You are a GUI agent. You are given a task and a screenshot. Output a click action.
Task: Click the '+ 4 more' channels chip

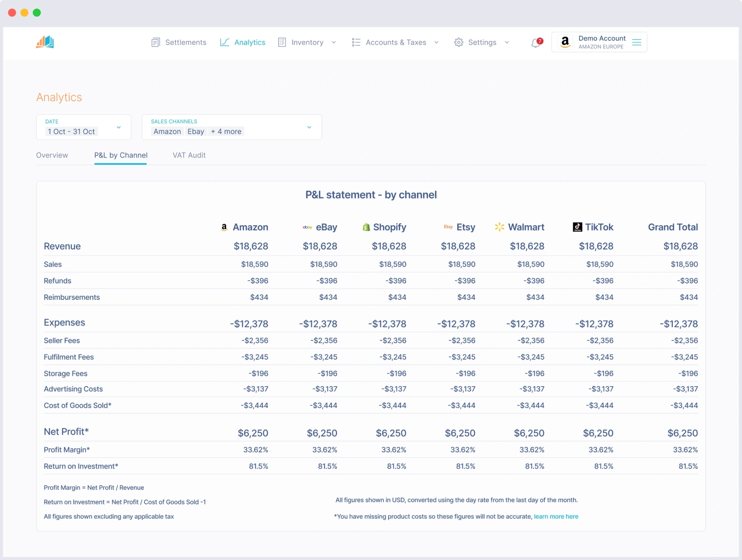(226, 131)
